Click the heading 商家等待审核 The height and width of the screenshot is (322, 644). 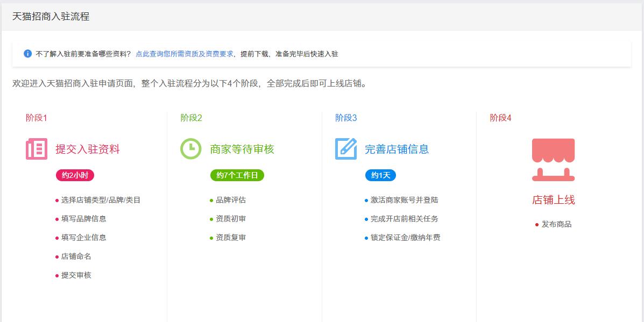pos(242,149)
